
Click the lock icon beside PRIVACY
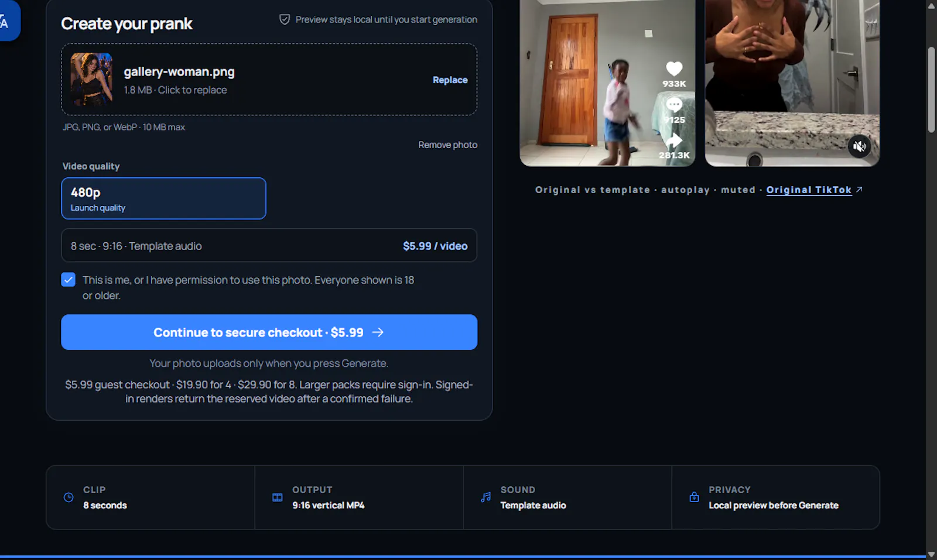[694, 497]
